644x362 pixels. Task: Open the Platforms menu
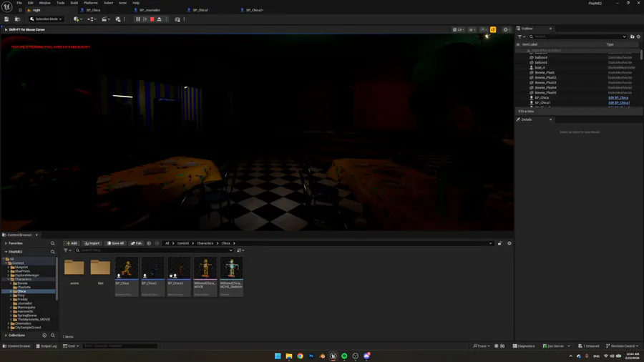(90, 3)
